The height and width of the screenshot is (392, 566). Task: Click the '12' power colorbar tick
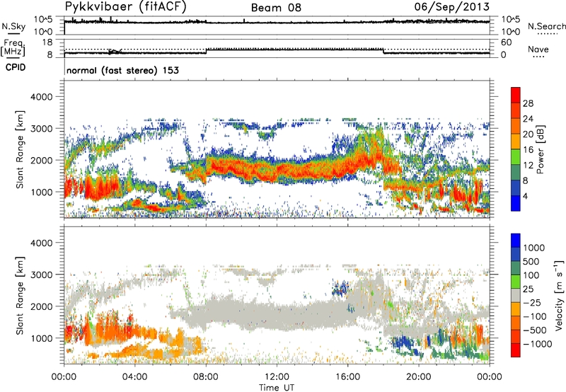pyautogui.click(x=528, y=166)
